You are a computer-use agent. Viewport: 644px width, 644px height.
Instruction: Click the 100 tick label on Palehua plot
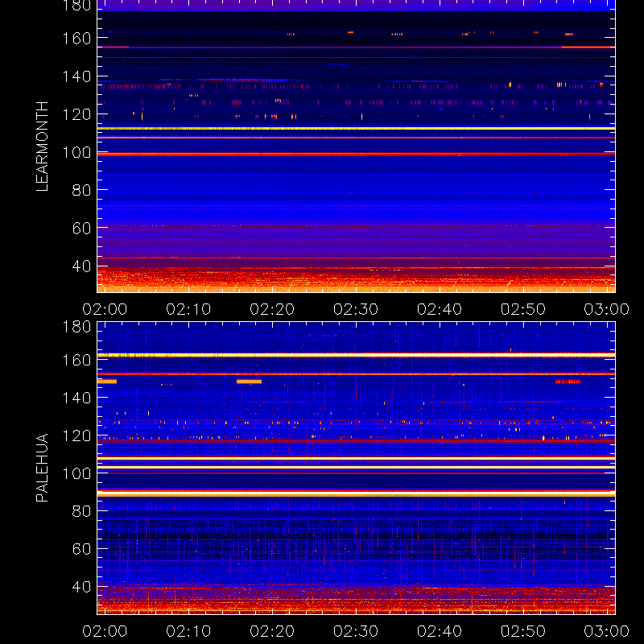(x=76, y=473)
